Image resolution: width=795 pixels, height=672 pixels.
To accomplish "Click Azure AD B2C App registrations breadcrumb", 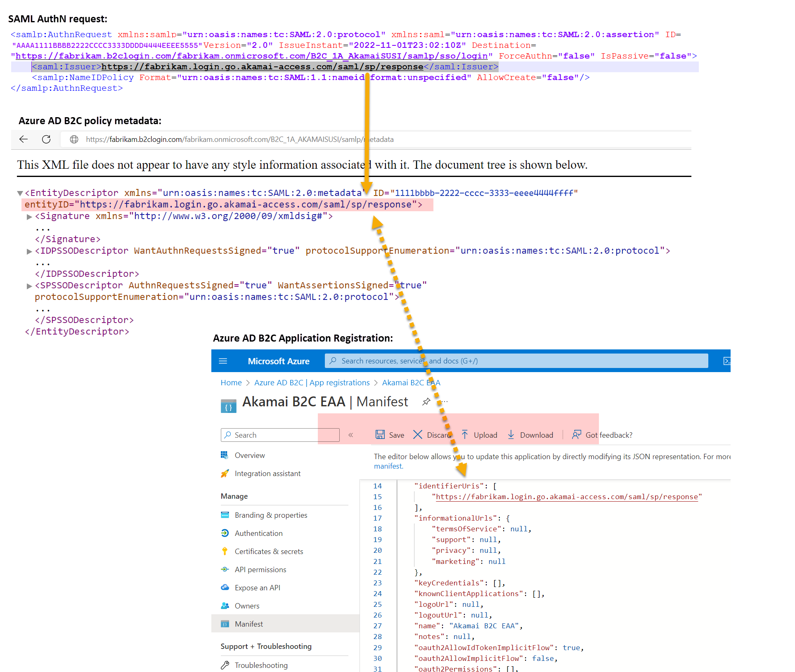I will pos(312,383).
